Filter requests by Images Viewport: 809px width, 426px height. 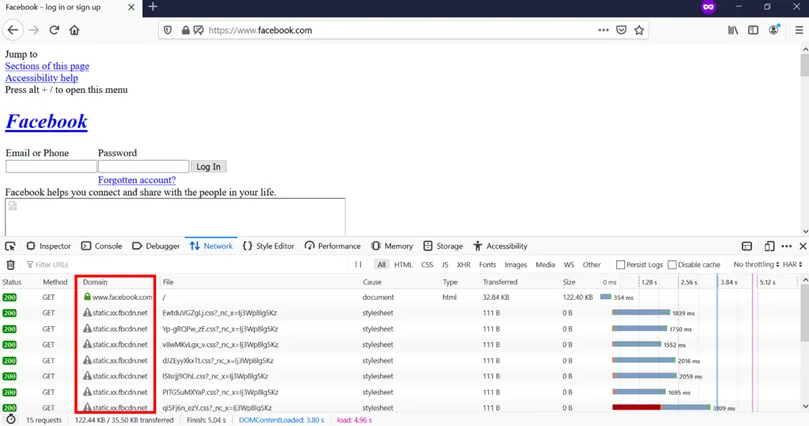(516, 265)
